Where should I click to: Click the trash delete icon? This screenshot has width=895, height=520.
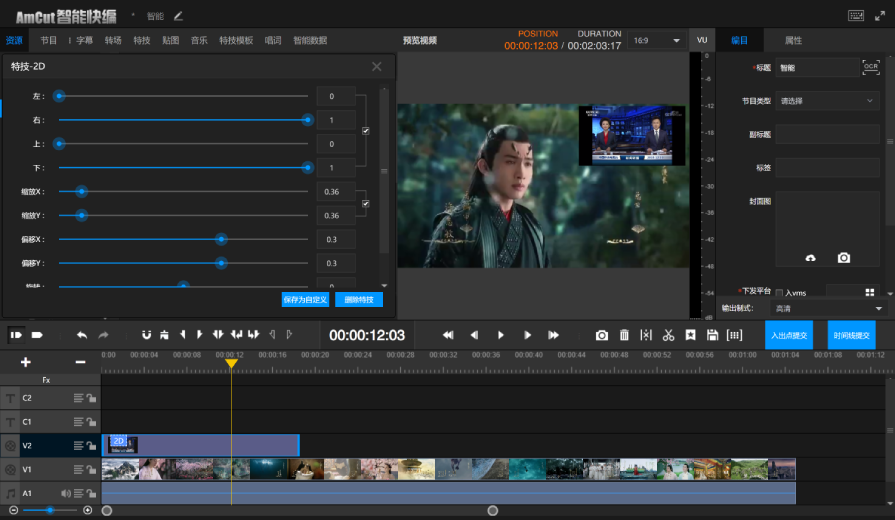point(624,335)
